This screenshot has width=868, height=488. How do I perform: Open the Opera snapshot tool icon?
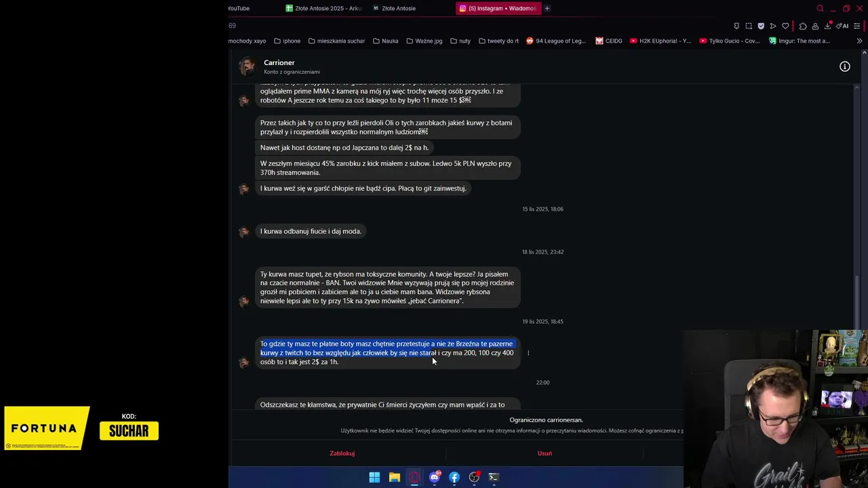point(749,26)
